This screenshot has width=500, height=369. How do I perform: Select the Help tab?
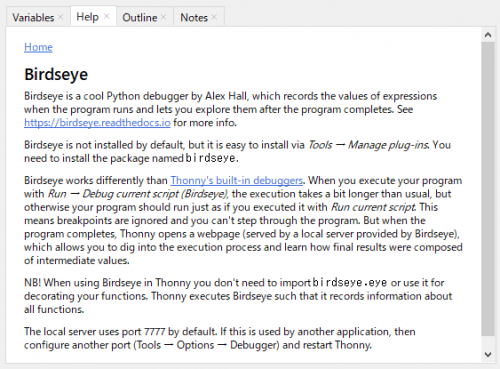click(x=87, y=17)
